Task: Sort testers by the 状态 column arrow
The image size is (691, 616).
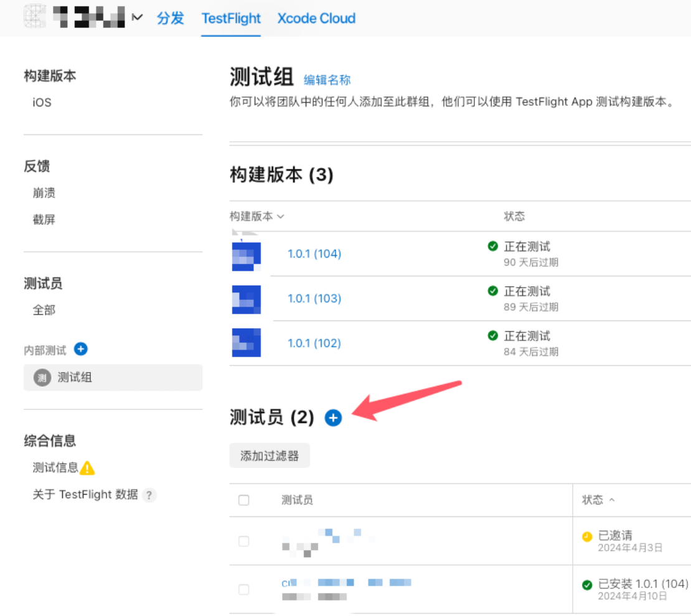Action: (x=612, y=500)
